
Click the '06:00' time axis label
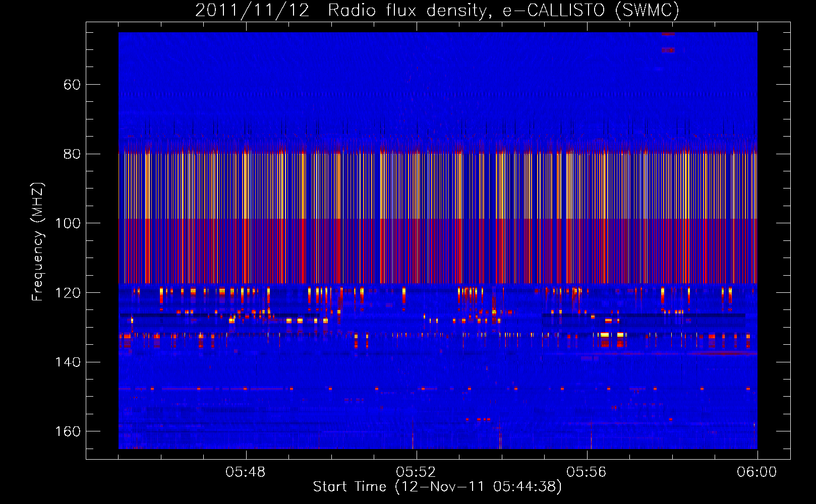pos(757,472)
